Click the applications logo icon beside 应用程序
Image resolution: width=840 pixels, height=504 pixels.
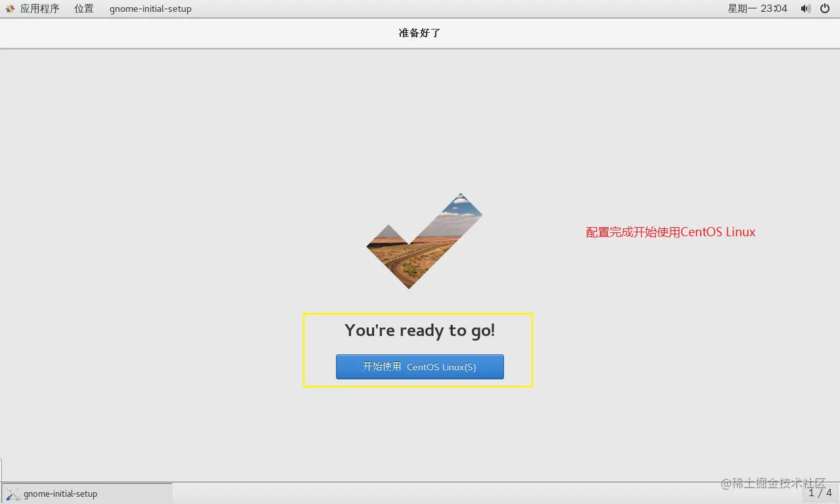point(9,9)
